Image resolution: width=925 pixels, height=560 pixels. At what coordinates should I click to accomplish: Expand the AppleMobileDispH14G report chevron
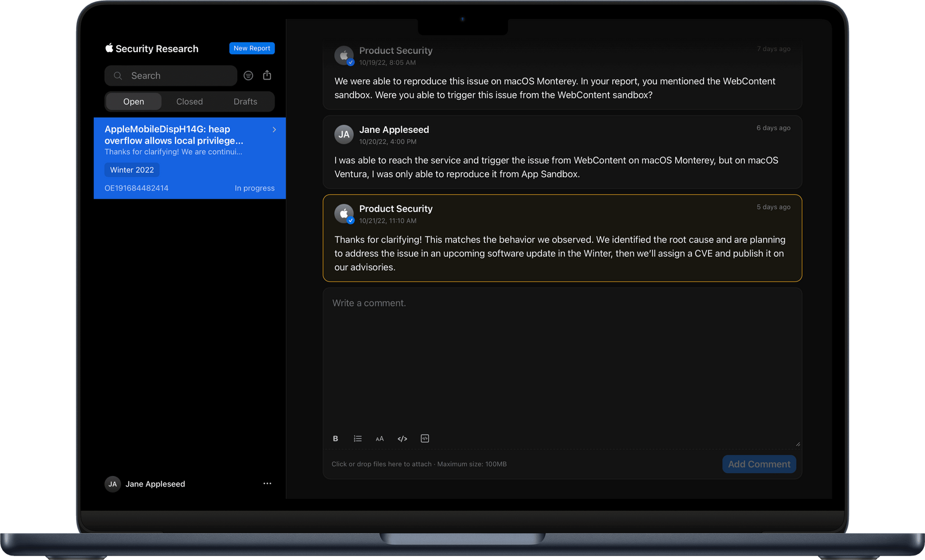274,129
